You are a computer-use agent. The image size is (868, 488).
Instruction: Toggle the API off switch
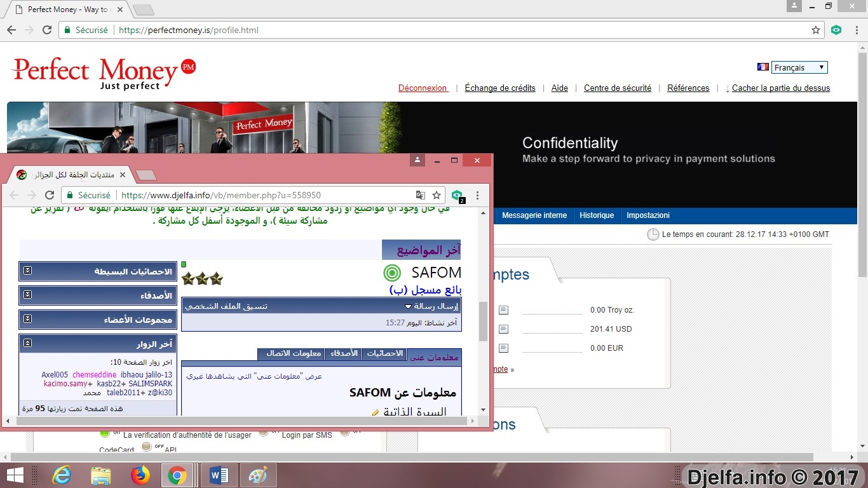click(x=147, y=447)
